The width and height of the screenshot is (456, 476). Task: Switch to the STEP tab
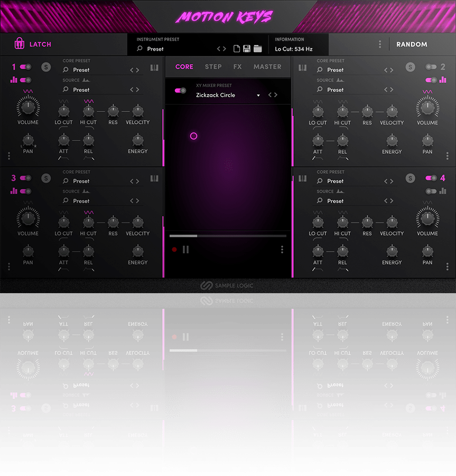(213, 67)
